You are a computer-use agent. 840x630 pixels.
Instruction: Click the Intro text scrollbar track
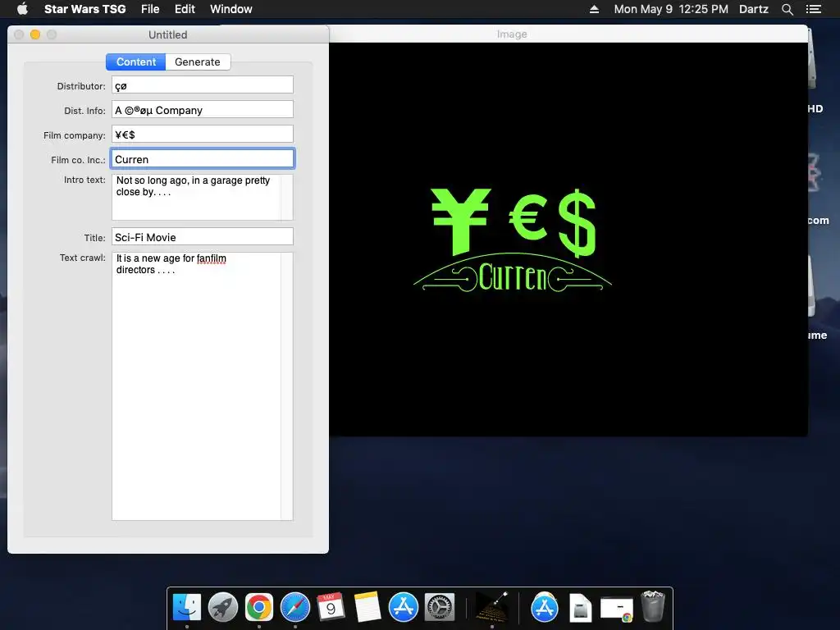[287, 197]
